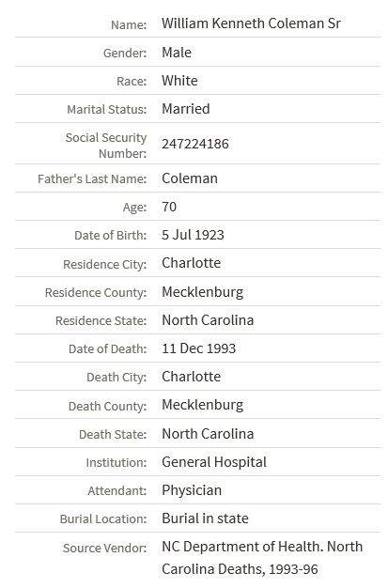Click the name William Kenneth Coleman Sr

point(251,23)
